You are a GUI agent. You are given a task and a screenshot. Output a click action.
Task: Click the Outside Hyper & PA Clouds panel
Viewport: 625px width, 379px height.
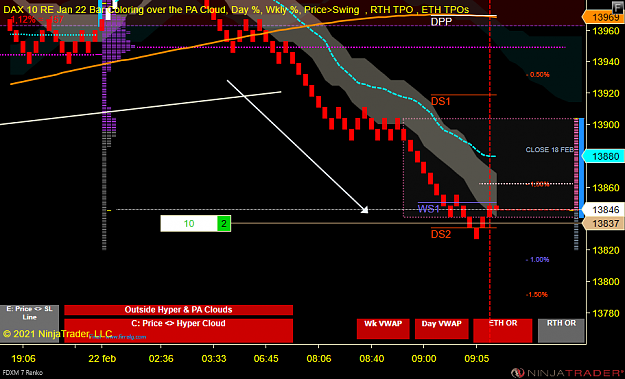(178, 310)
